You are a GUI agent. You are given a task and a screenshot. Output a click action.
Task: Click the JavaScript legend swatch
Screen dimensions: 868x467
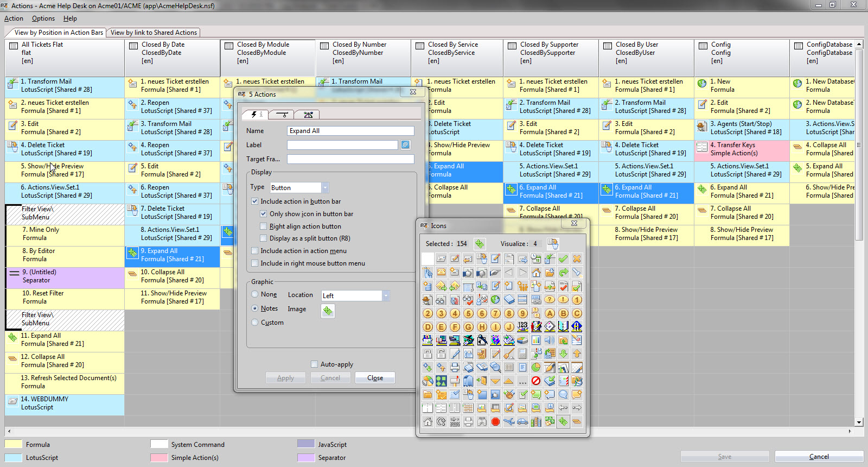pyautogui.click(x=306, y=444)
